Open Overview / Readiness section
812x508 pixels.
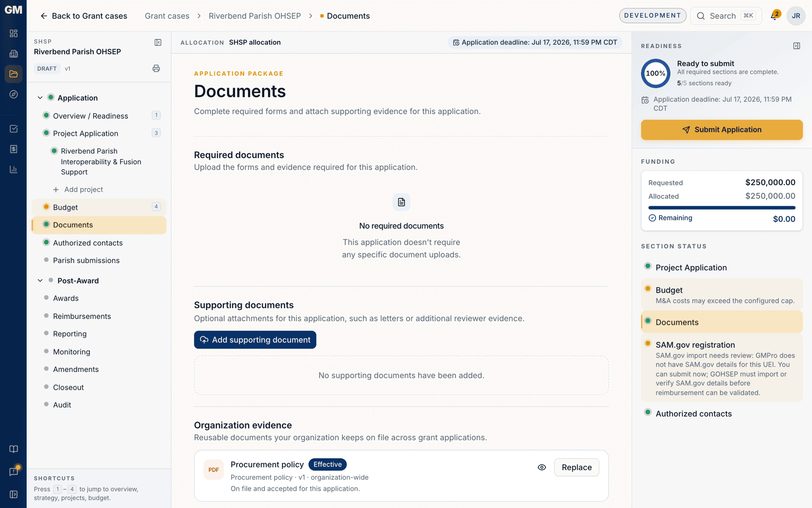(99, 116)
